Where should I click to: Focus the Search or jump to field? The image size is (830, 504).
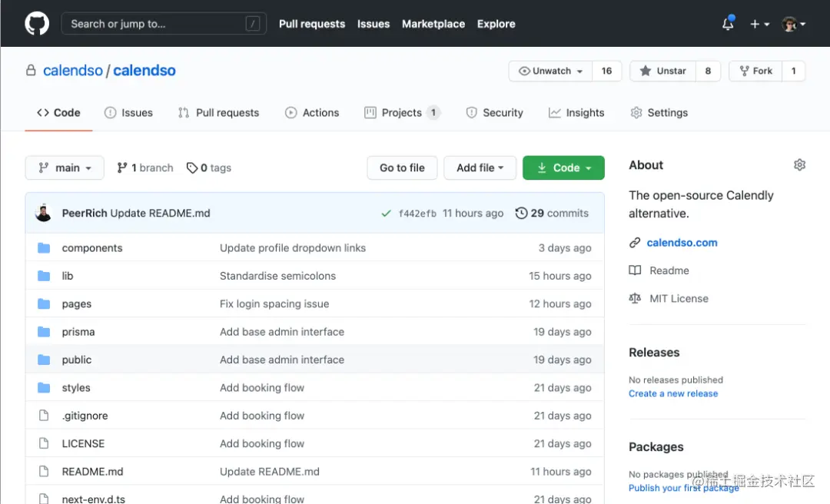[x=164, y=24]
